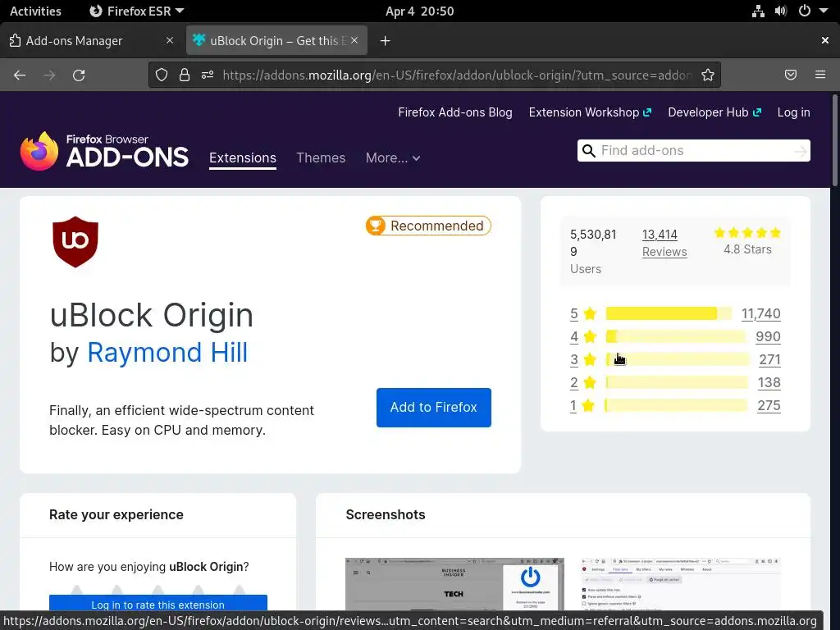The width and height of the screenshot is (840, 630).
Task: Click the 2-star rating bar
Action: (676, 382)
